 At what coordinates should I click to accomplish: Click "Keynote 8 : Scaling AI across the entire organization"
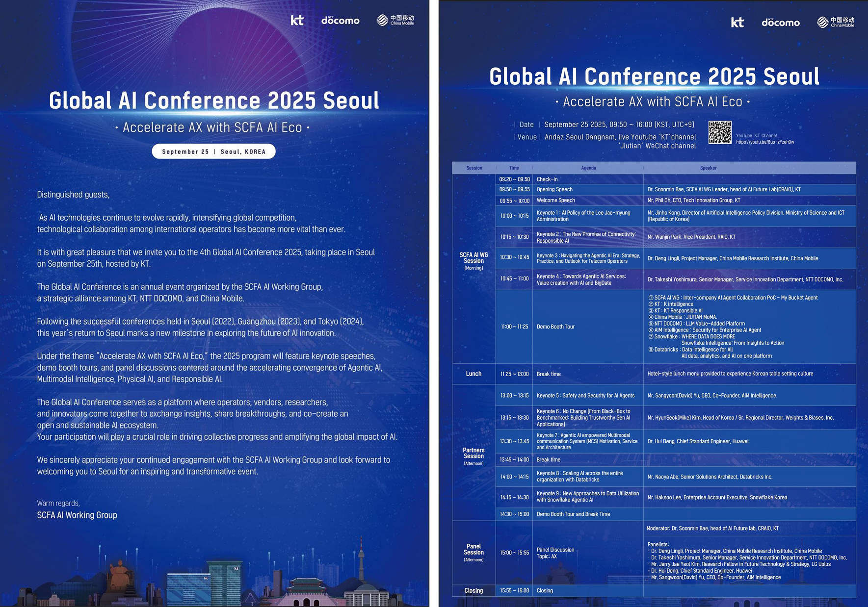click(588, 477)
